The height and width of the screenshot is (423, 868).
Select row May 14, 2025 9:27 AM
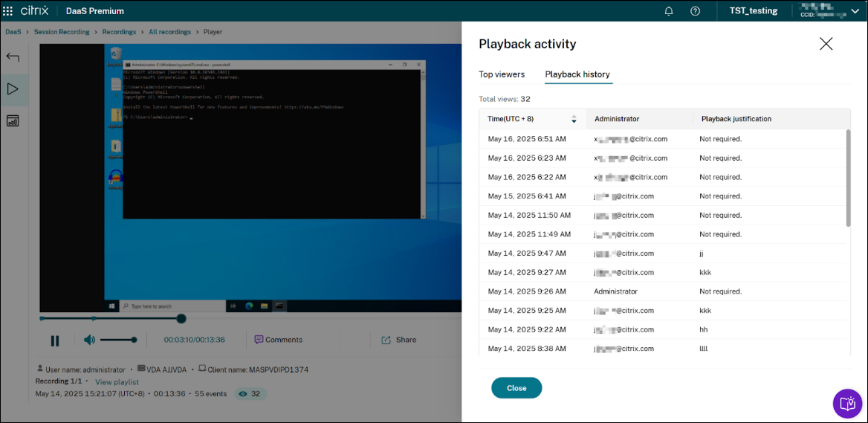pos(663,272)
